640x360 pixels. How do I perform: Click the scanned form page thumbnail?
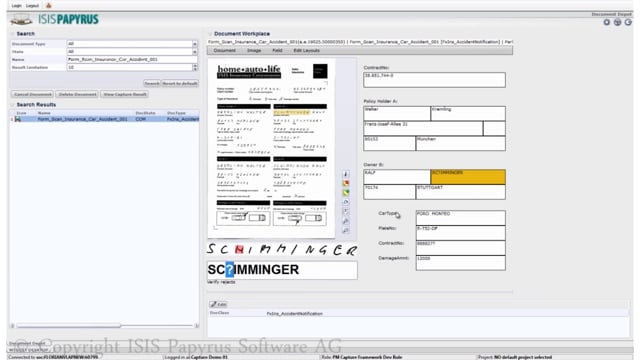(x=271, y=149)
